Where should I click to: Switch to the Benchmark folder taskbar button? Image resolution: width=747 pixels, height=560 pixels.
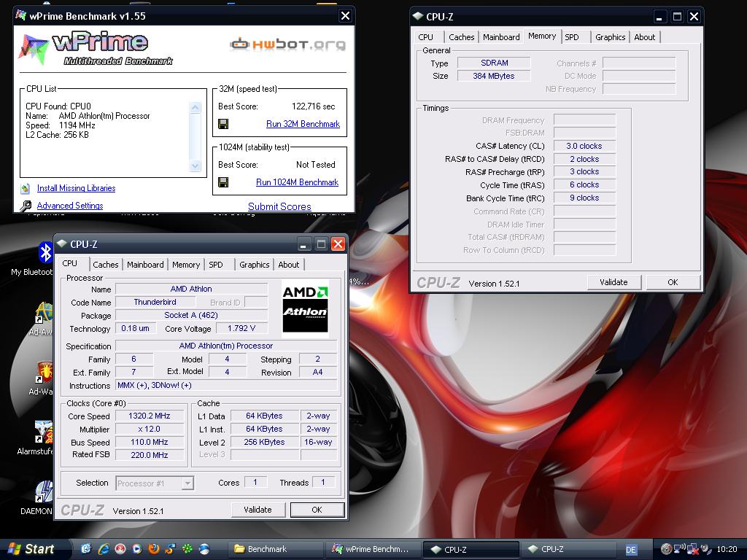point(275,549)
